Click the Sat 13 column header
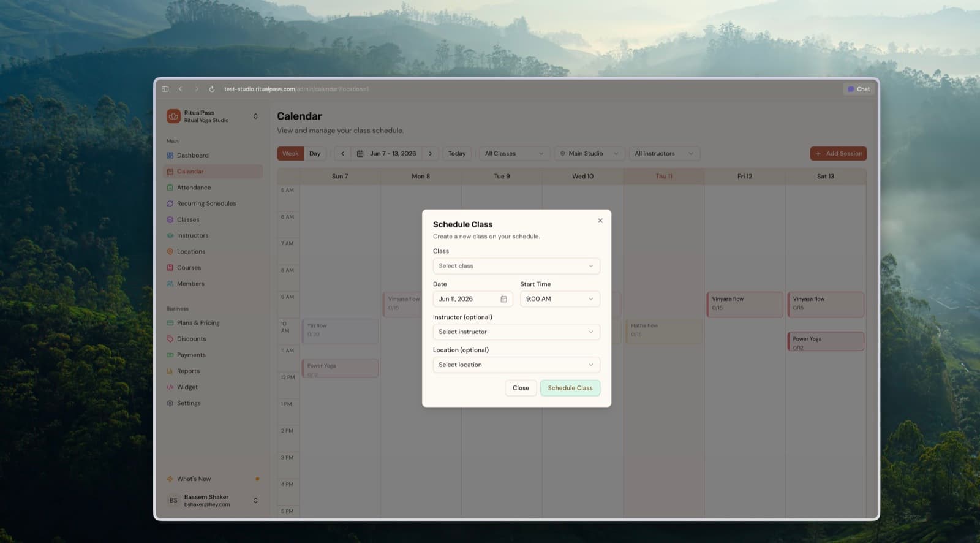 (826, 177)
